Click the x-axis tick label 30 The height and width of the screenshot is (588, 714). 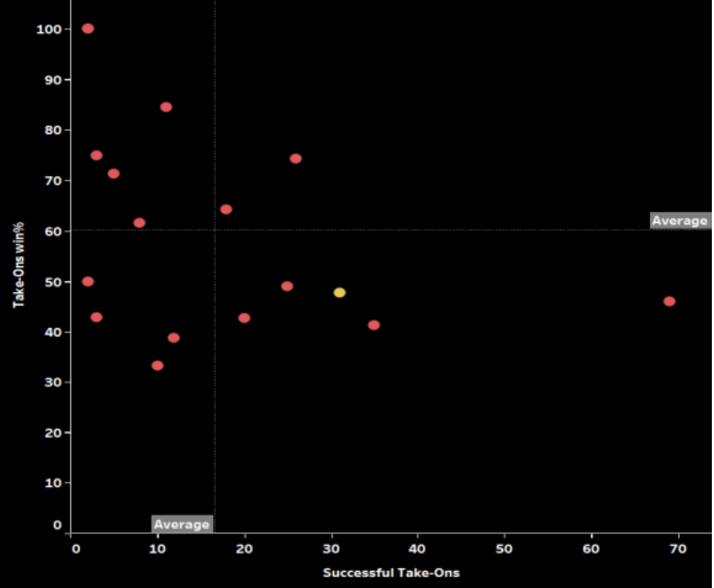pos(331,549)
